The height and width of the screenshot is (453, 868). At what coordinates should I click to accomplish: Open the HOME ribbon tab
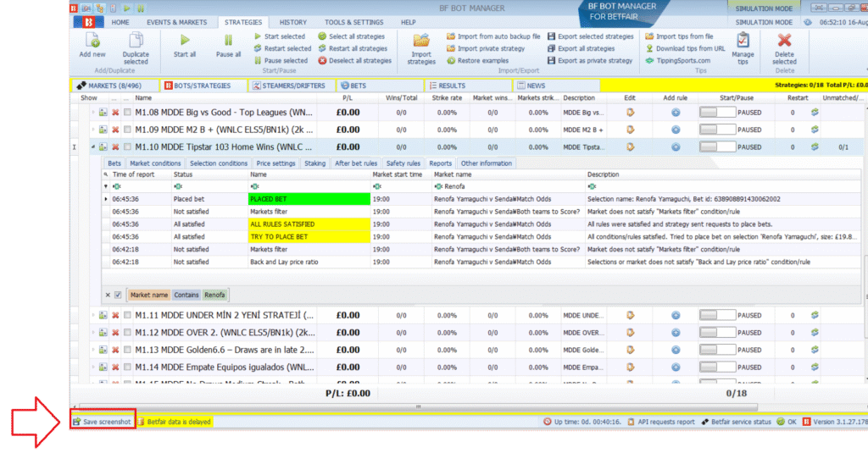point(120,23)
